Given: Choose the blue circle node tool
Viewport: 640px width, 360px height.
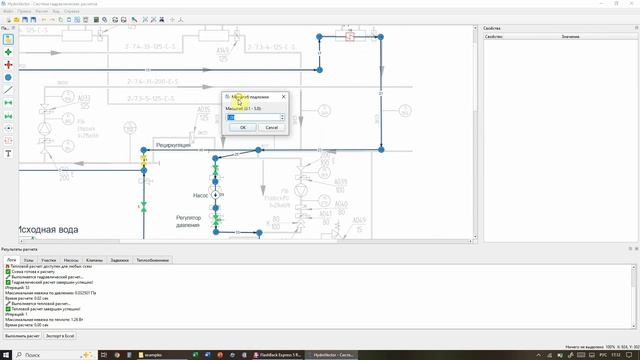Looking at the screenshot, I should coord(8,78).
